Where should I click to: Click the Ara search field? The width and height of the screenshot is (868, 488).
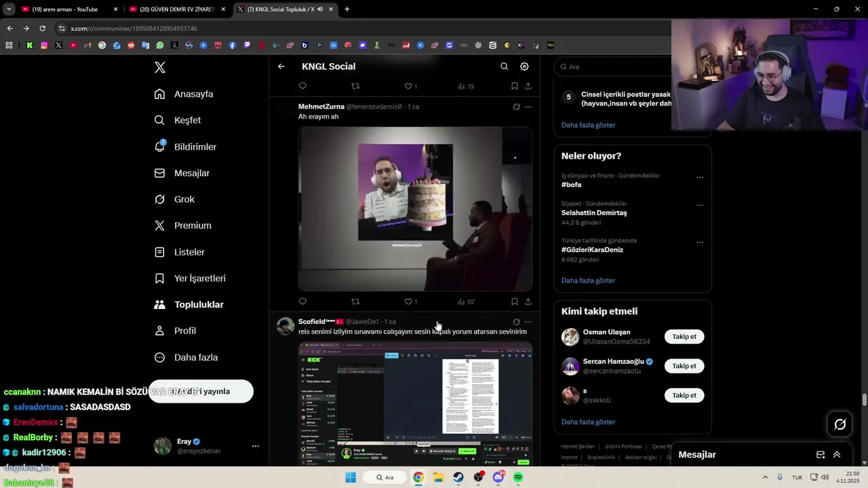pyautogui.click(x=614, y=67)
